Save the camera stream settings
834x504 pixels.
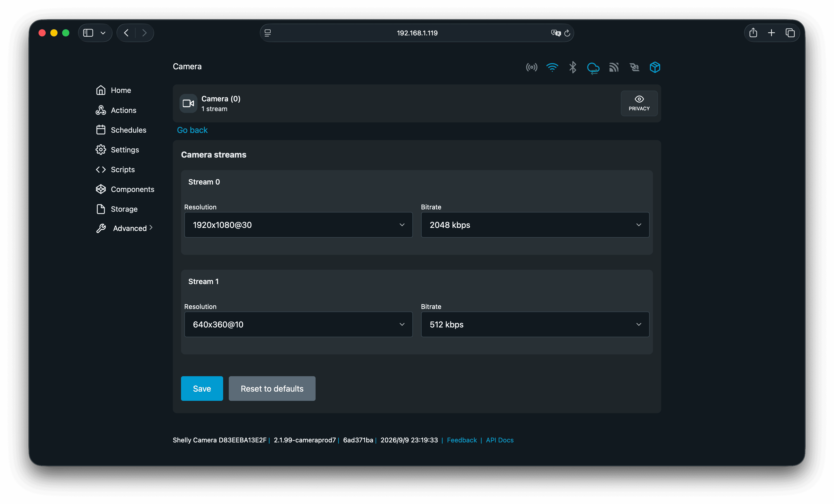(x=202, y=389)
